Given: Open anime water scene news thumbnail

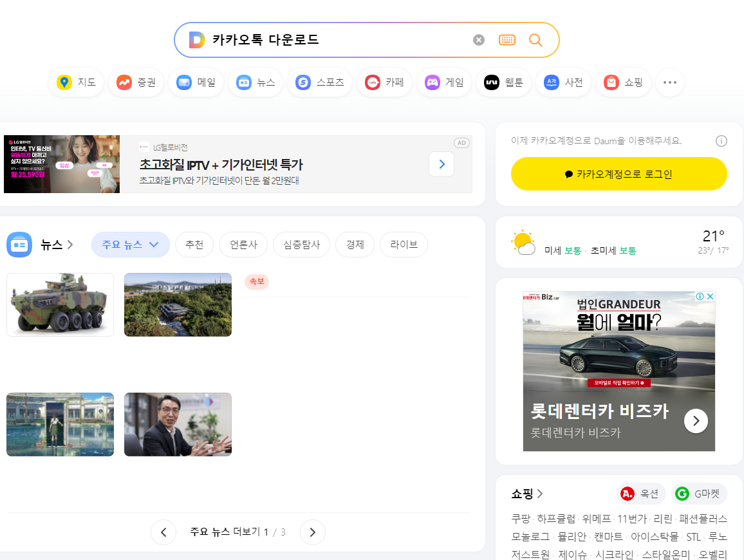Looking at the screenshot, I should click(60, 424).
